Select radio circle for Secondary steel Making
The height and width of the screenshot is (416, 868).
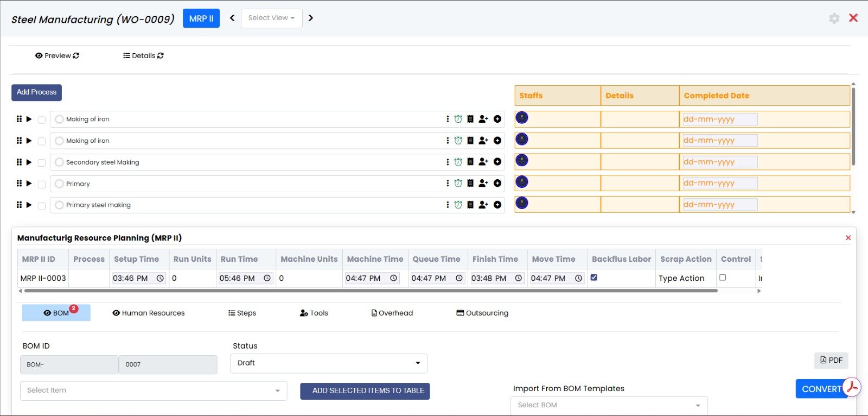click(x=59, y=162)
